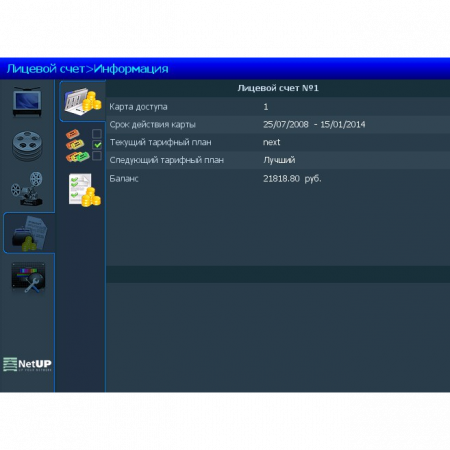This screenshot has height=450, width=450.
Task: Open the settings wrench screen icon
Action: (x=28, y=278)
